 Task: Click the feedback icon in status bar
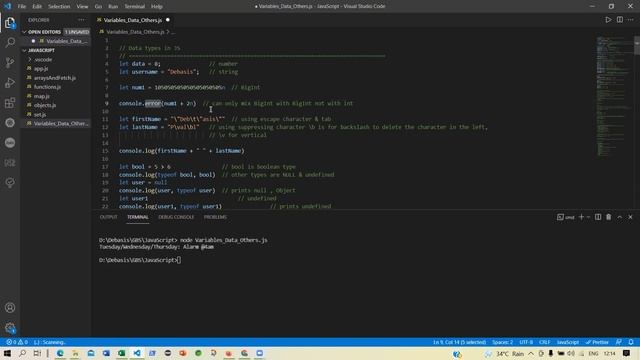click(x=619, y=342)
